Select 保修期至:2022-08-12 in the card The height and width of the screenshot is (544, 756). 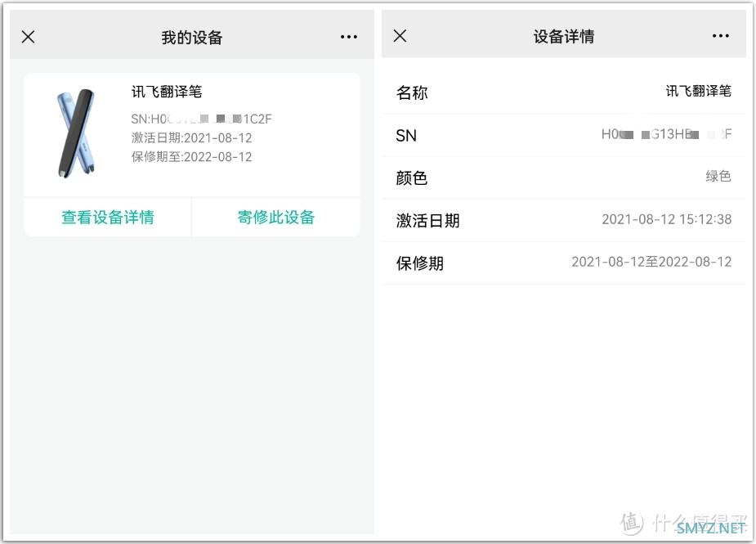point(191,157)
